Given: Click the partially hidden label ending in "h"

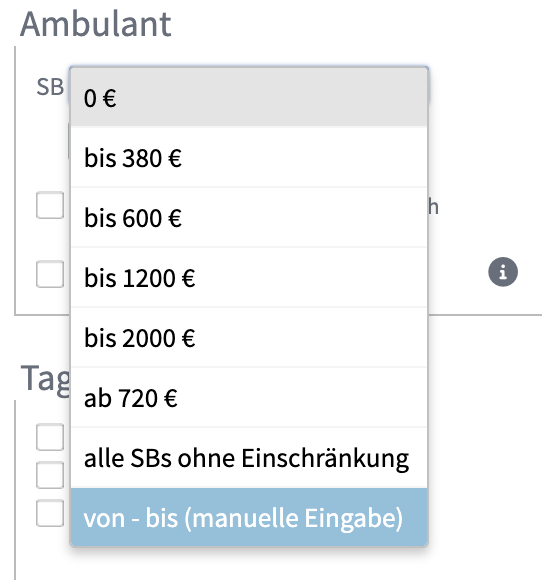Looking at the screenshot, I should tap(434, 206).
